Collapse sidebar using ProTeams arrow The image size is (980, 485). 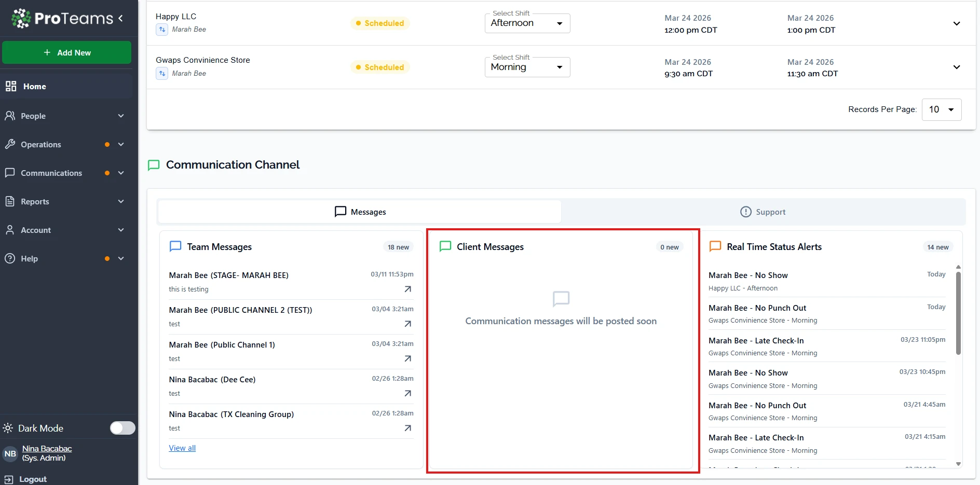[121, 19]
